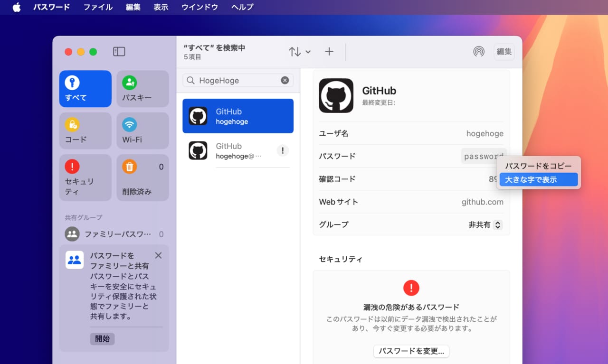Select the 削除済み category tile
This screenshot has width=608, height=364.
click(x=142, y=177)
